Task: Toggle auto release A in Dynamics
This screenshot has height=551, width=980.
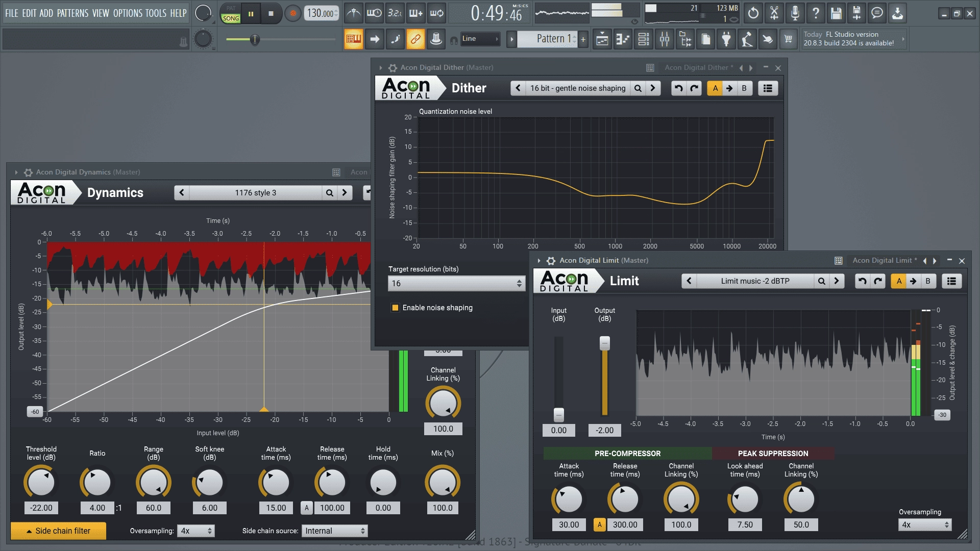Action: coord(306,508)
